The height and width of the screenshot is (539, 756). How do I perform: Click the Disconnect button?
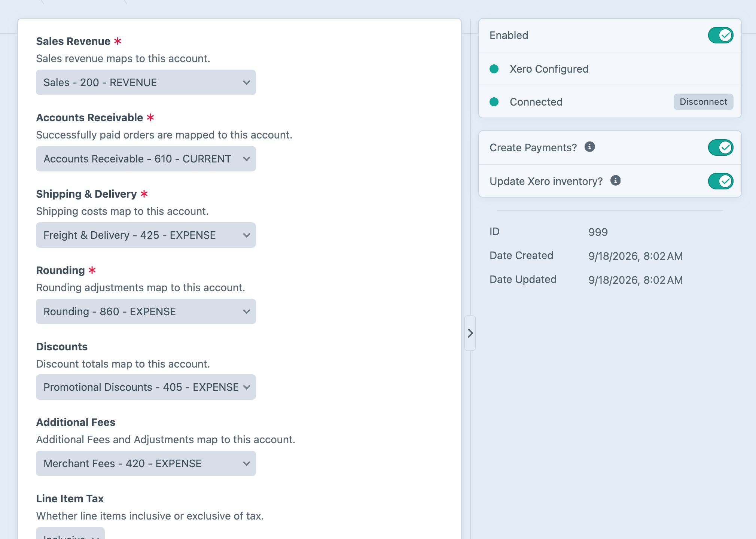click(703, 102)
